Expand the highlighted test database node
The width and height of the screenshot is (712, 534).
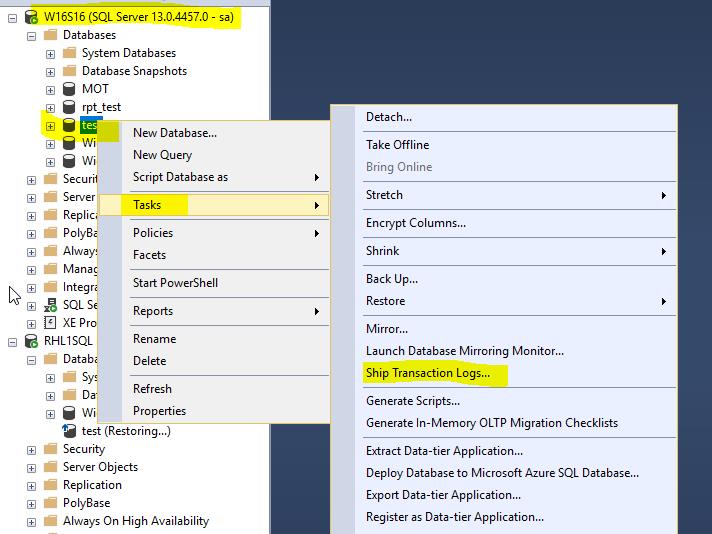[x=50, y=126]
